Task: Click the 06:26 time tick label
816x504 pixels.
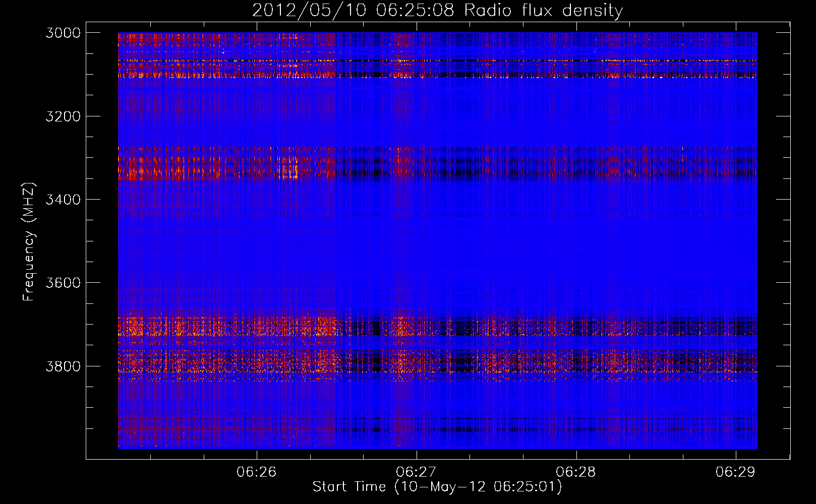Action: tap(257, 472)
